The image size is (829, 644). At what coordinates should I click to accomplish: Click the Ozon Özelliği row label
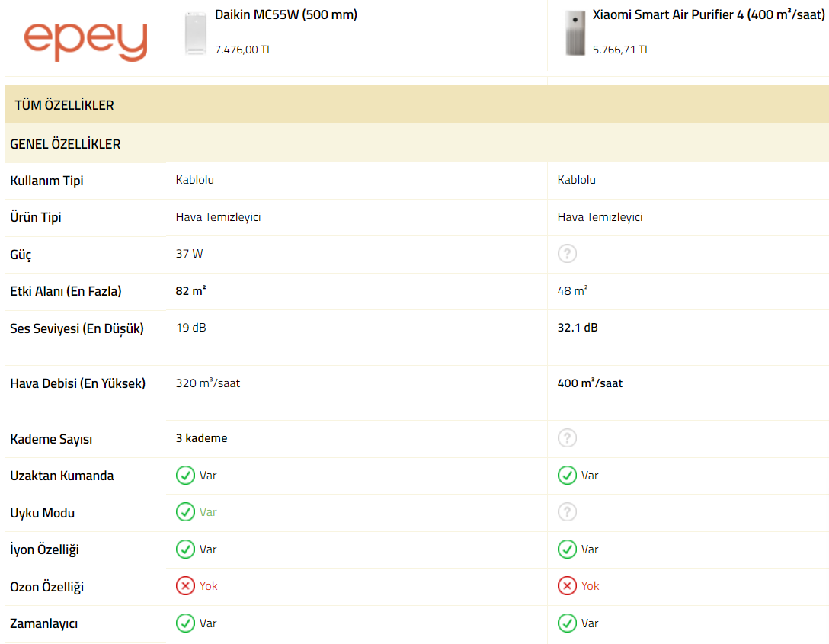click(46, 587)
